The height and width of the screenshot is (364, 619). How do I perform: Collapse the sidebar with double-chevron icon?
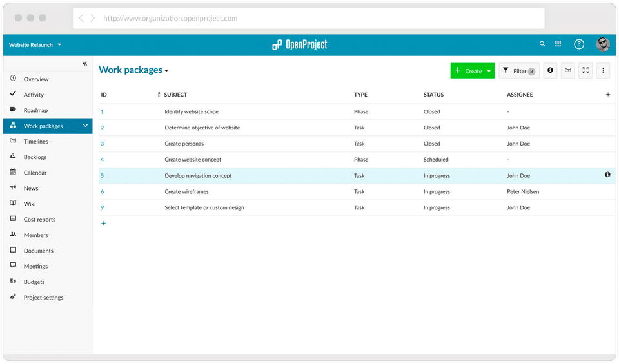tap(84, 64)
